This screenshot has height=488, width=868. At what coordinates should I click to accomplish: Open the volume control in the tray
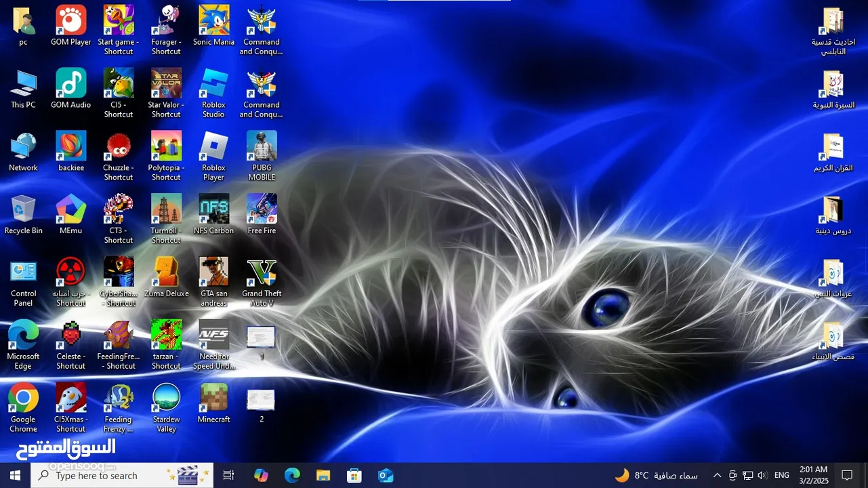point(762,475)
